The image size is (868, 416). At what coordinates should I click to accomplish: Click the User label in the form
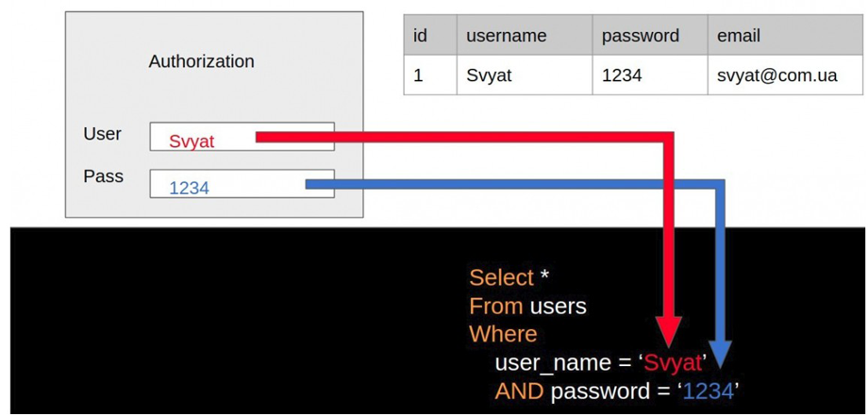pos(102,134)
